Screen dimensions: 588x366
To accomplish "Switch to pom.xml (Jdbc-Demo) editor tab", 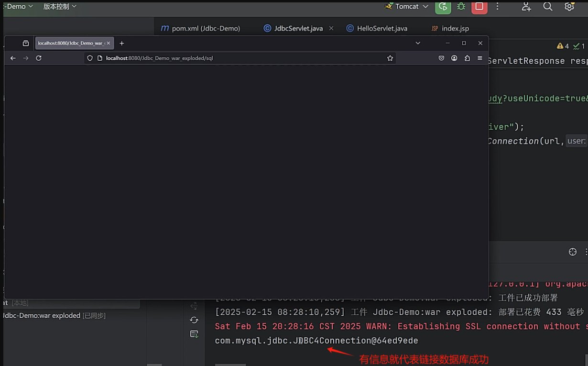I will (x=200, y=28).
